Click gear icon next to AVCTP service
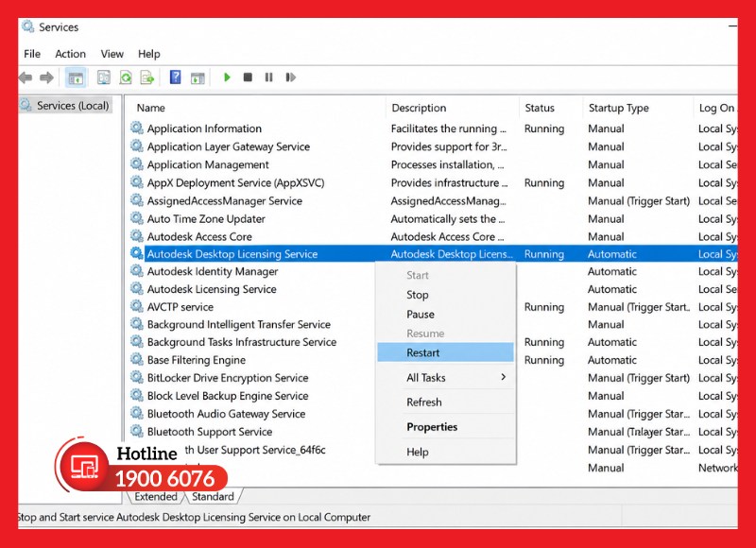 tap(137, 306)
